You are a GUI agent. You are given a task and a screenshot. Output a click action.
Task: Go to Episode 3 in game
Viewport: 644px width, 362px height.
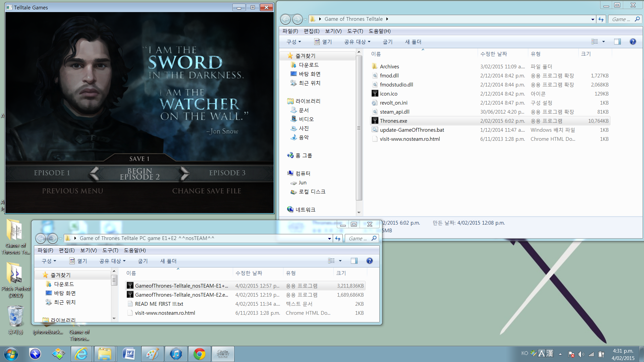click(227, 173)
